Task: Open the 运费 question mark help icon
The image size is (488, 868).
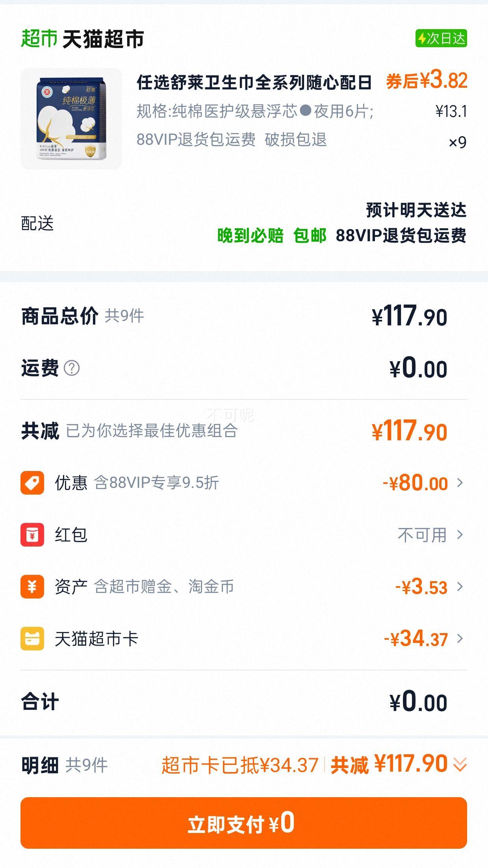Action: coord(72,368)
